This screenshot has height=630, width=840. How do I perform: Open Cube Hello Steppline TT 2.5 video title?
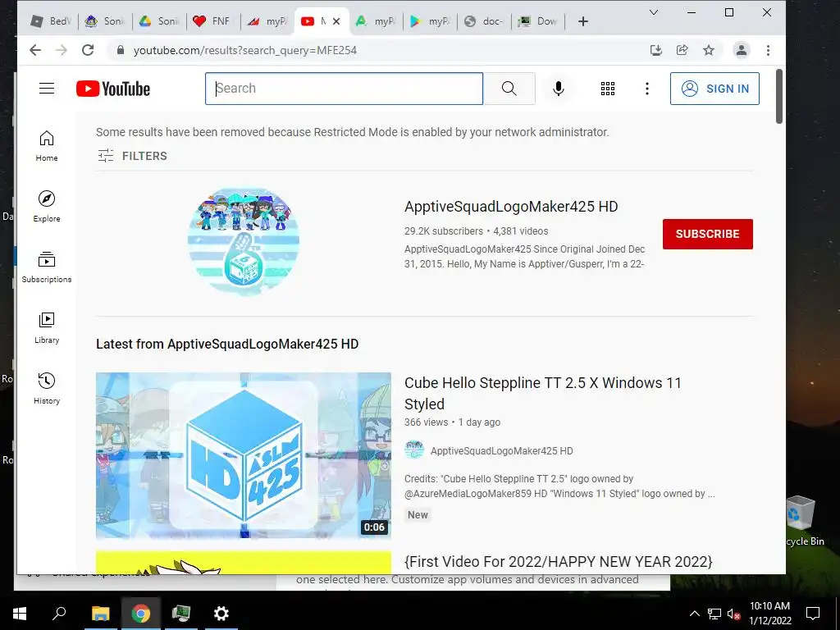[x=543, y=393]
